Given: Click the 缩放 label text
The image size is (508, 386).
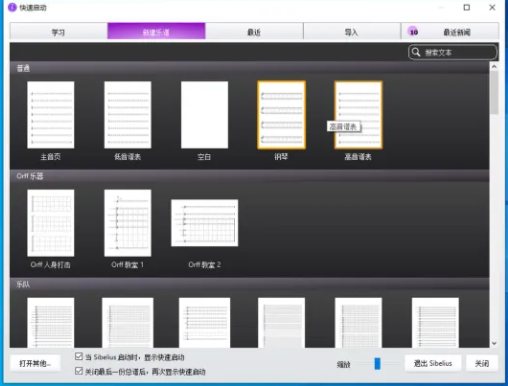Looking at the screenshot, I should pyautogui.click(x=344, y=364).
